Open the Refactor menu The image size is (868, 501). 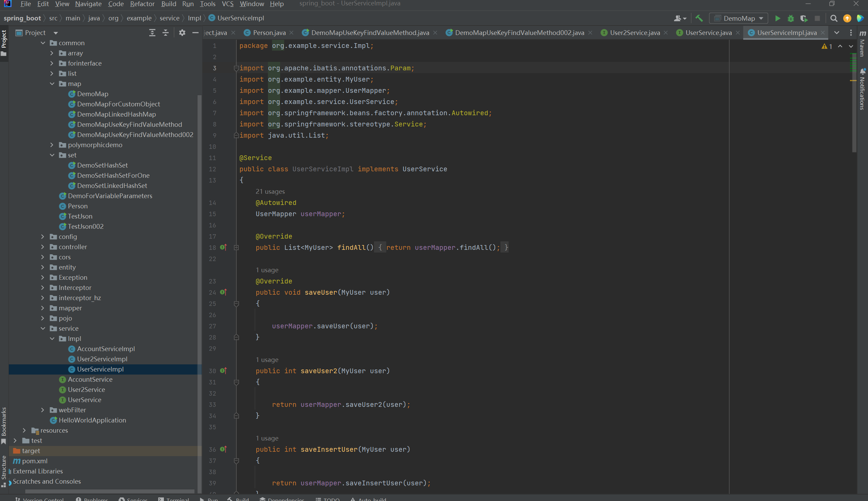pos(142,4)
